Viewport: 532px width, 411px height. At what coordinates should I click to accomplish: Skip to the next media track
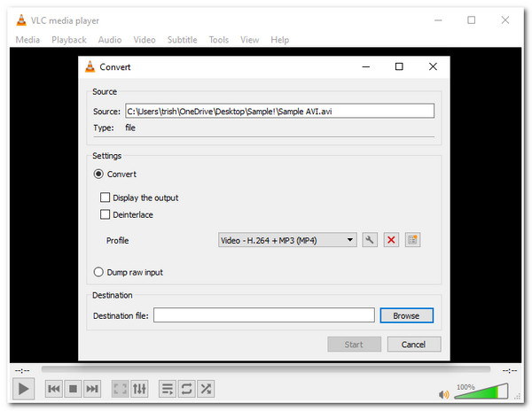91,389
